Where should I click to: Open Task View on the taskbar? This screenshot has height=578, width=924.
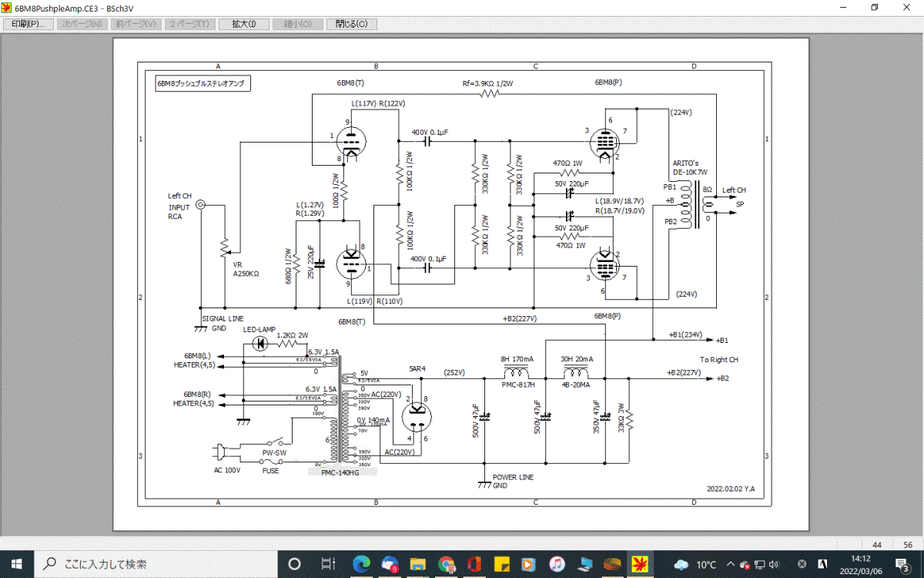click(327, 564)
